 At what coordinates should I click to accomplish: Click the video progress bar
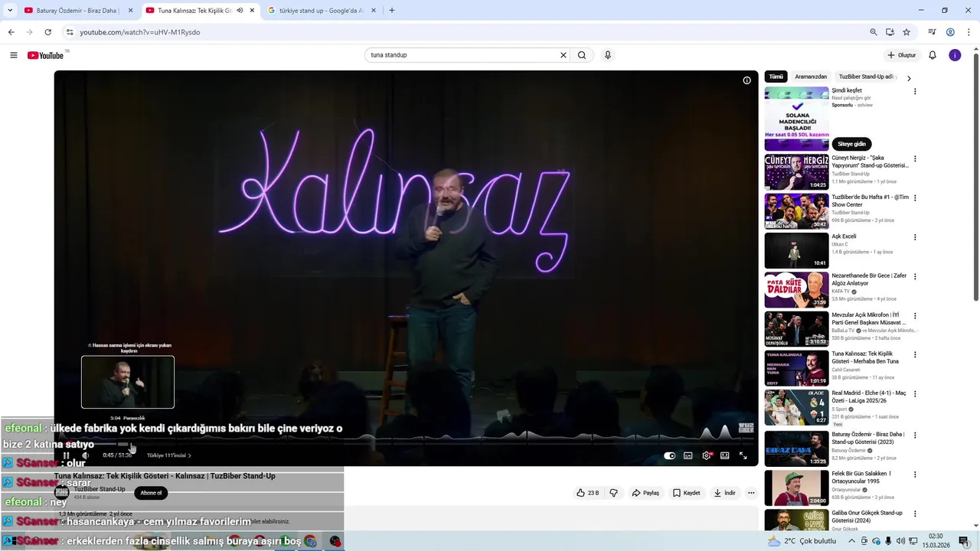tap(406, 444)
